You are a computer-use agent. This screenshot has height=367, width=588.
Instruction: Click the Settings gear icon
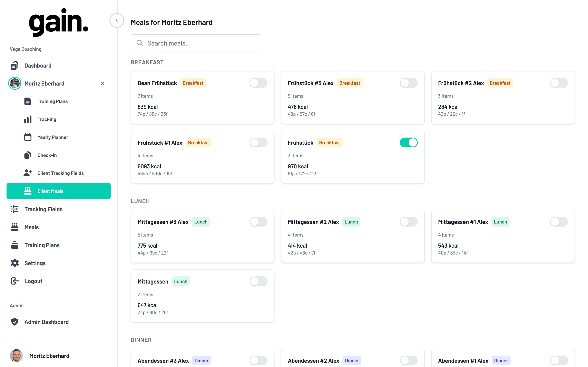pos(14,263)
